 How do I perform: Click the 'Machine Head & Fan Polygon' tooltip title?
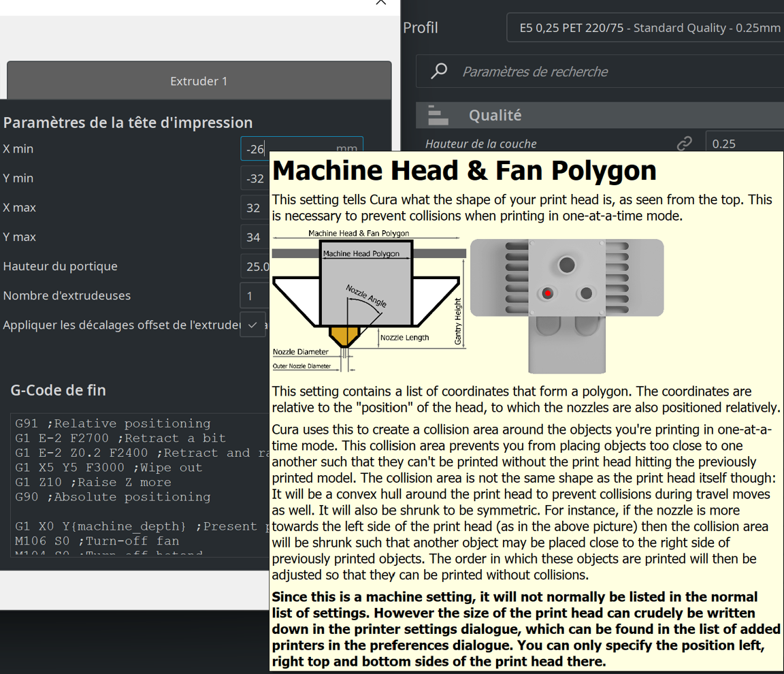pos(464,170)
